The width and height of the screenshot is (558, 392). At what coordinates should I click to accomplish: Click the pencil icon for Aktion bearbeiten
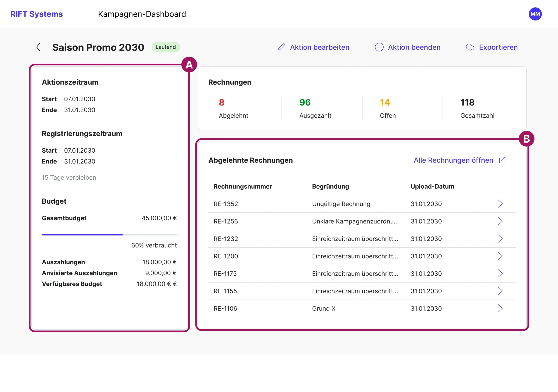281,47
